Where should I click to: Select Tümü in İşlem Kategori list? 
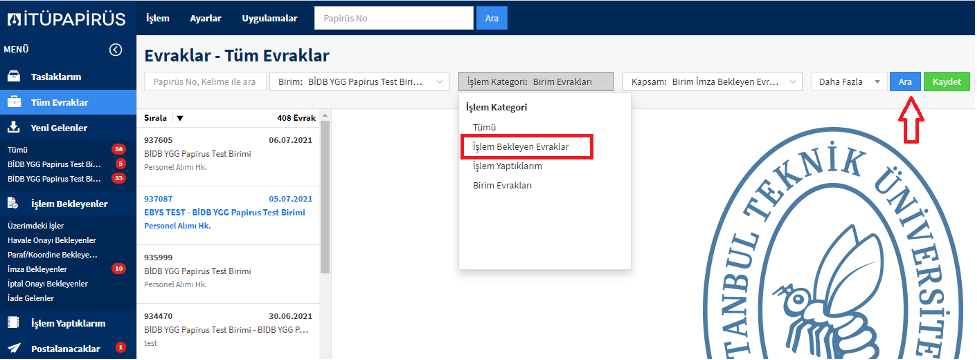[484, 127]
